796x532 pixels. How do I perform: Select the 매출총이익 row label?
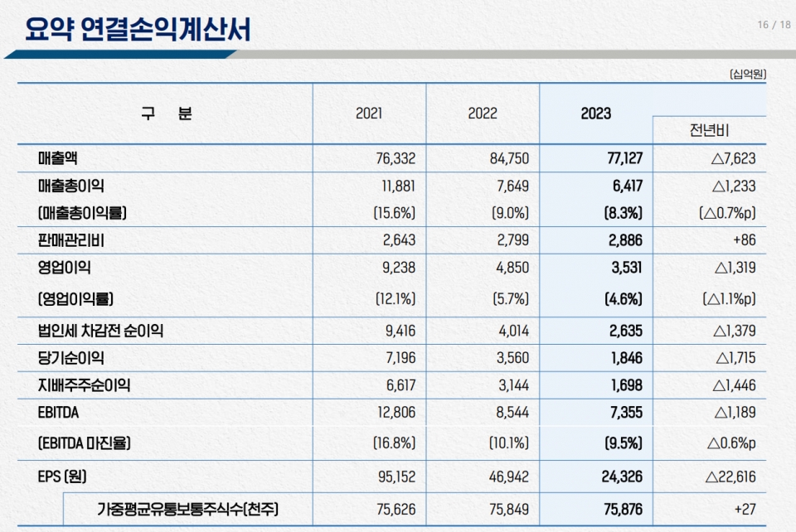pyautogui.click(x=71, y=186)
